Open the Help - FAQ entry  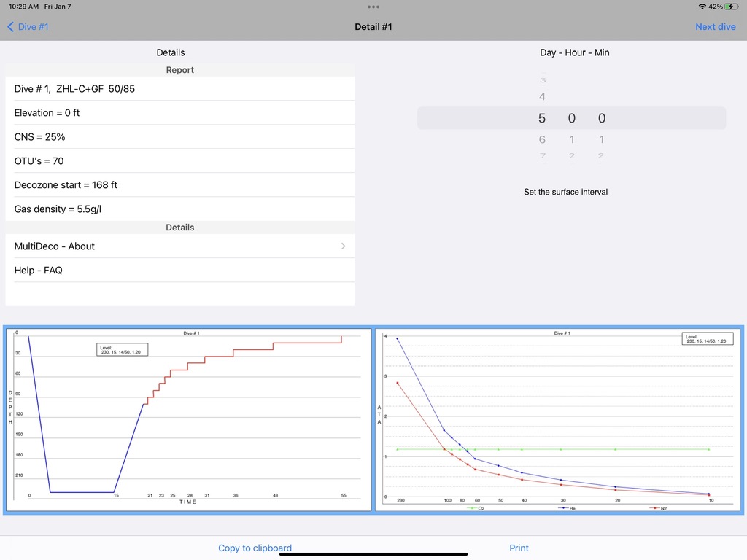point(179,271)
